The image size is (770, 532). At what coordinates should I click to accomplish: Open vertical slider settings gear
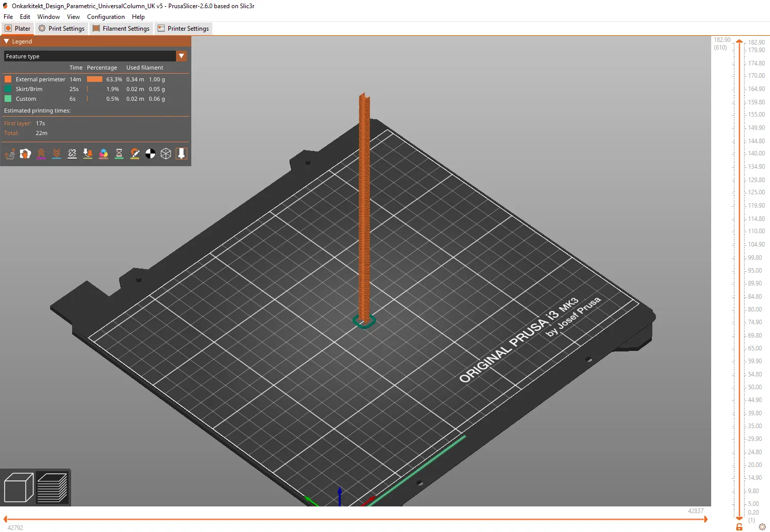click(762, 526)
